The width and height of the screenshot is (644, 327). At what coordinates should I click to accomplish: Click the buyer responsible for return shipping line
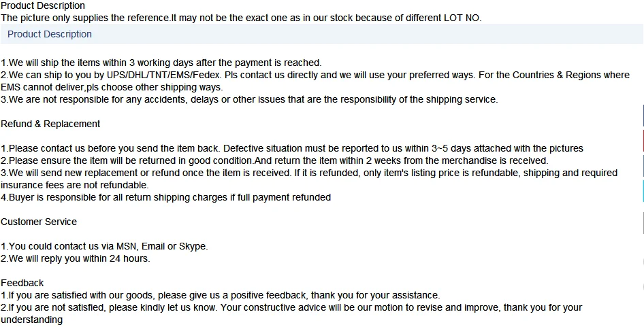tap(165, 197)
